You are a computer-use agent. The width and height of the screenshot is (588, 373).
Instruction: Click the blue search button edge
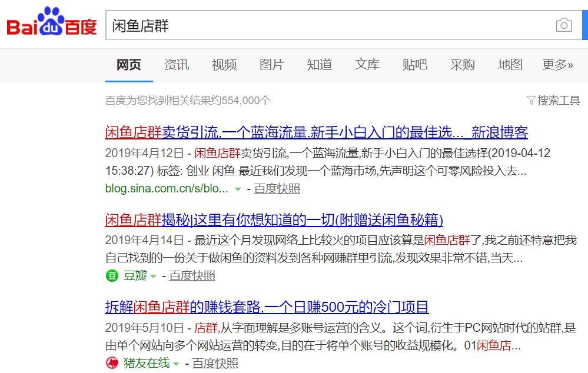(x=584, y=25)
